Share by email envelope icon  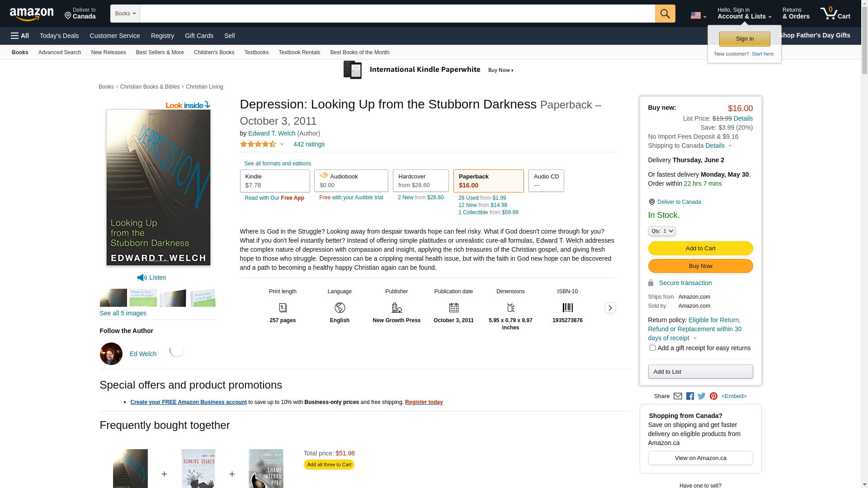coord(678,396)
